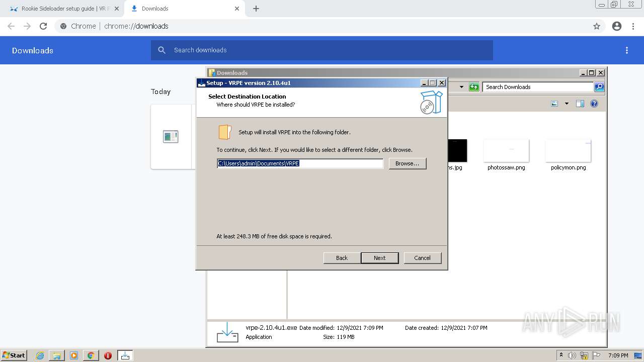Refresh the Explorer Downloads folder

tap(474, 87)
